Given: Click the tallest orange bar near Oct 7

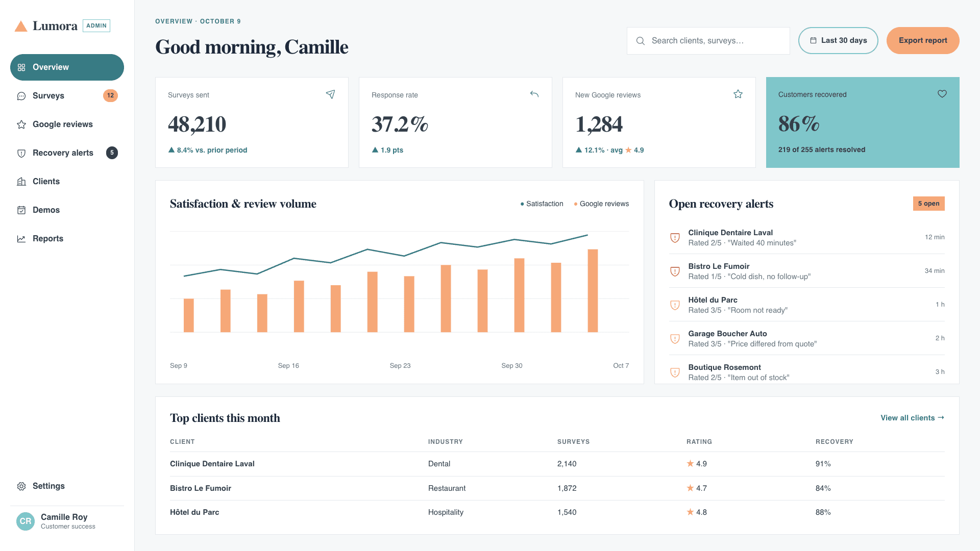Looking at the screenshot, I should 593,291.
